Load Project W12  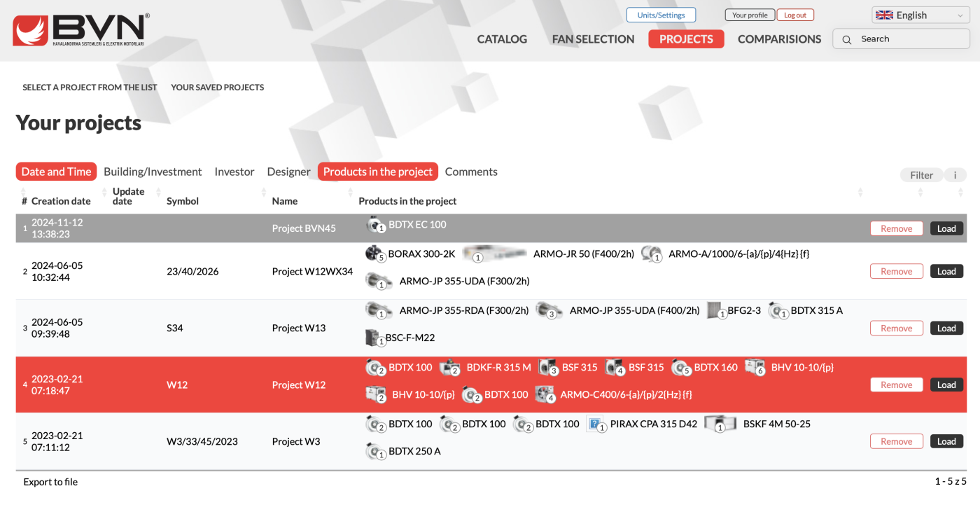946,385
